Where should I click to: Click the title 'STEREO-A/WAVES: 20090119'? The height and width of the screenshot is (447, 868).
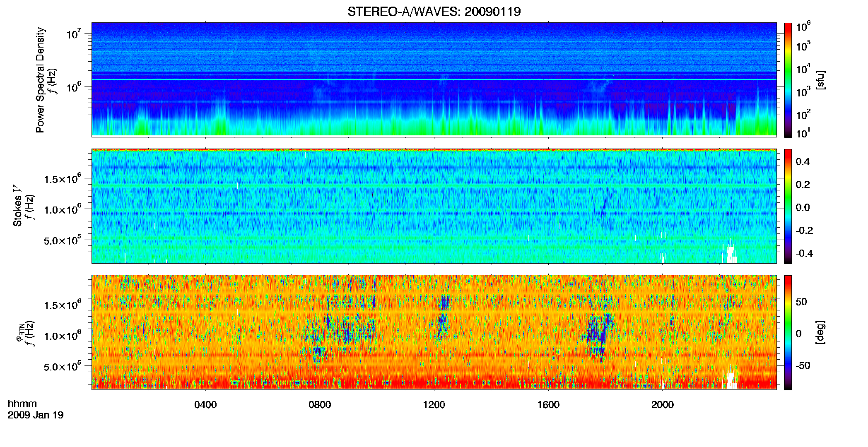[x=434, y=12]
